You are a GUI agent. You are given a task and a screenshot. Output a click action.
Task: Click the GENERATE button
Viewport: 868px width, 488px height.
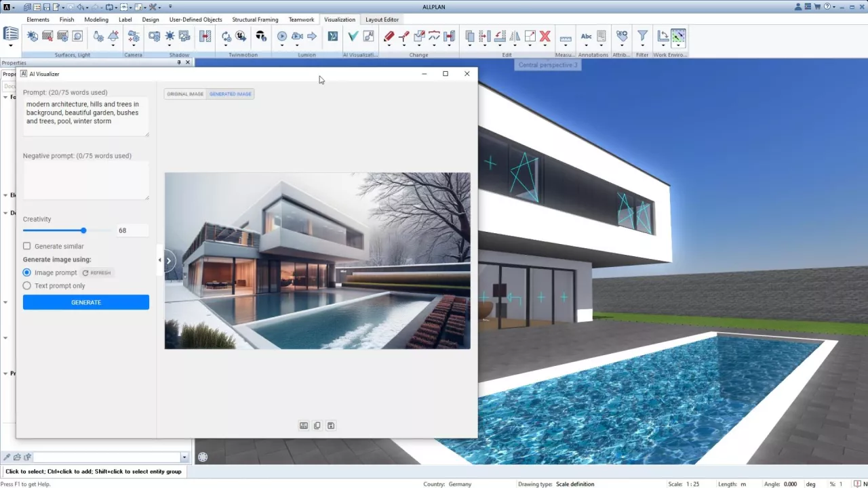point(85,302)
